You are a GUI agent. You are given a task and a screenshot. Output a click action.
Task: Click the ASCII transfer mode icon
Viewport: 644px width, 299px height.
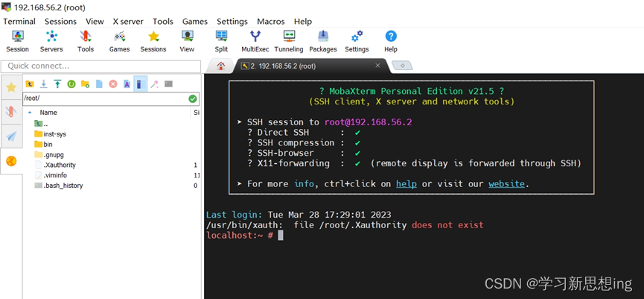pos(127,84)
